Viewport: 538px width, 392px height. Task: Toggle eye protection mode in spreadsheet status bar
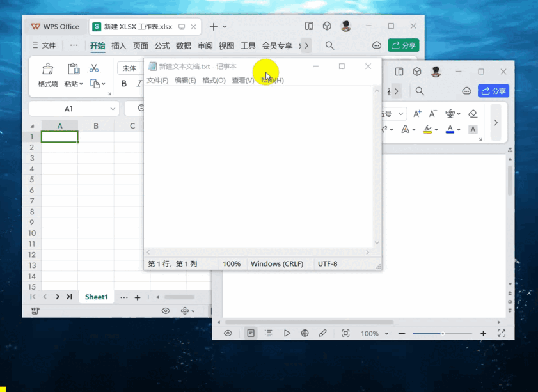[166, 311]
